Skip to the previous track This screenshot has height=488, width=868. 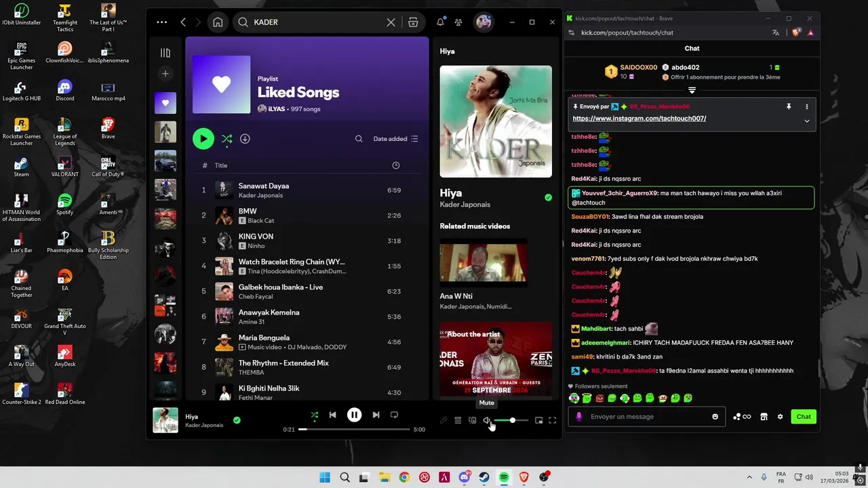click(x=332, y=415)
